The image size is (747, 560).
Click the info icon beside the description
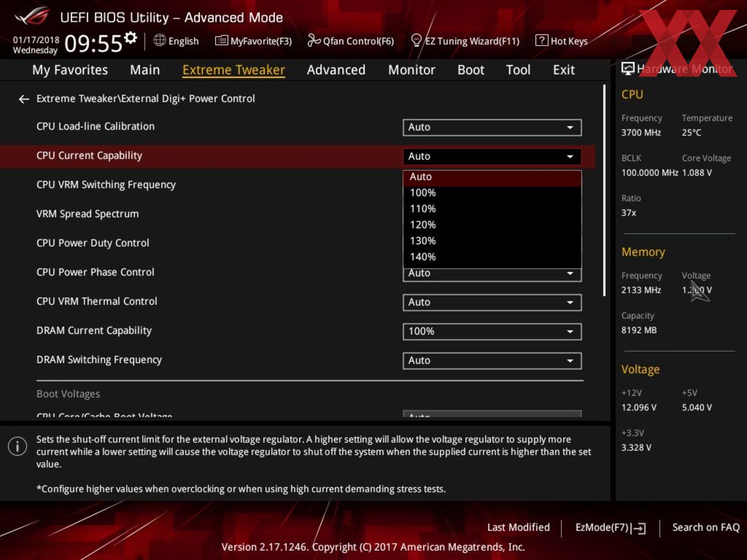tap(18, 446)
